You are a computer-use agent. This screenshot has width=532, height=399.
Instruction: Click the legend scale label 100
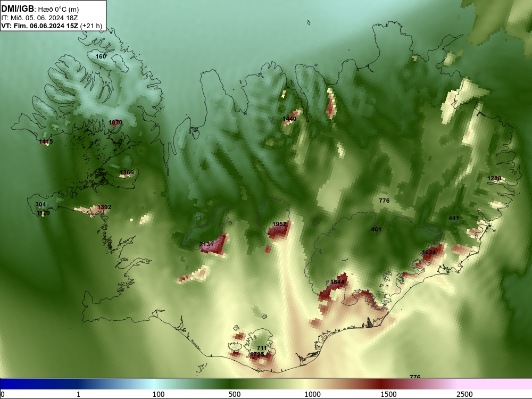[x=159, y=394]
